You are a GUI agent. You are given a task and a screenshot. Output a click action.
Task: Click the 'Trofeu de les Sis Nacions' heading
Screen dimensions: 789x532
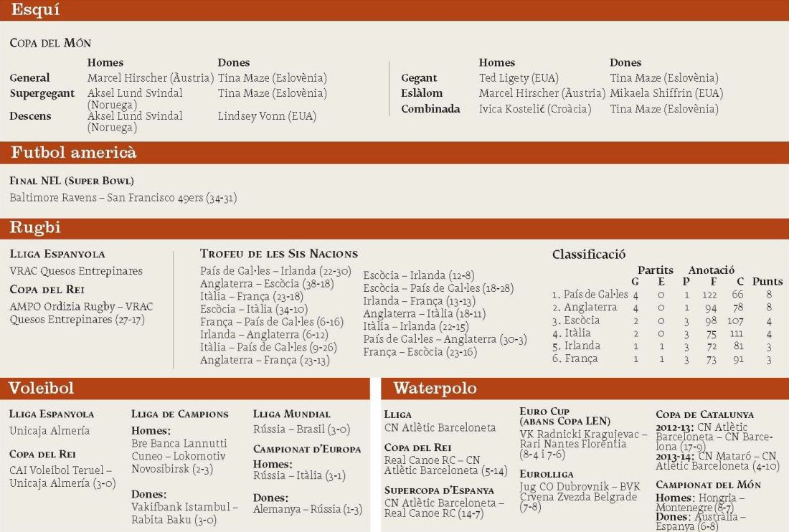click(279, 254)
